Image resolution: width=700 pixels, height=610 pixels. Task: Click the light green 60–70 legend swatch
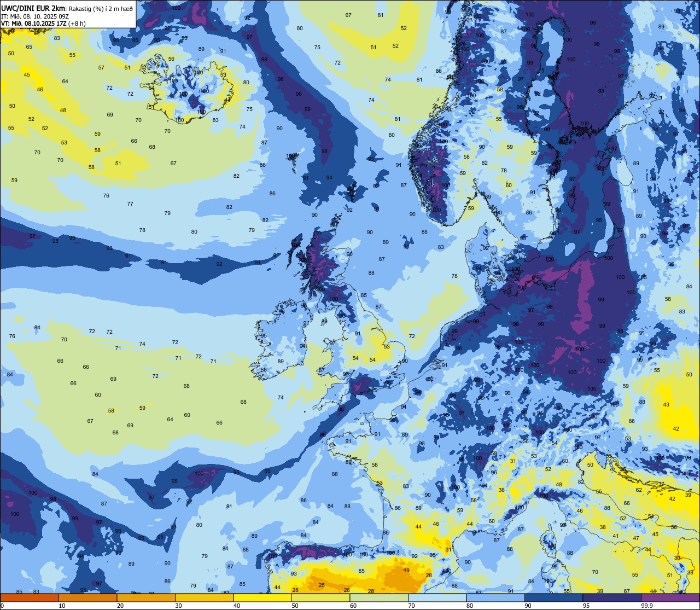[379, 597]
